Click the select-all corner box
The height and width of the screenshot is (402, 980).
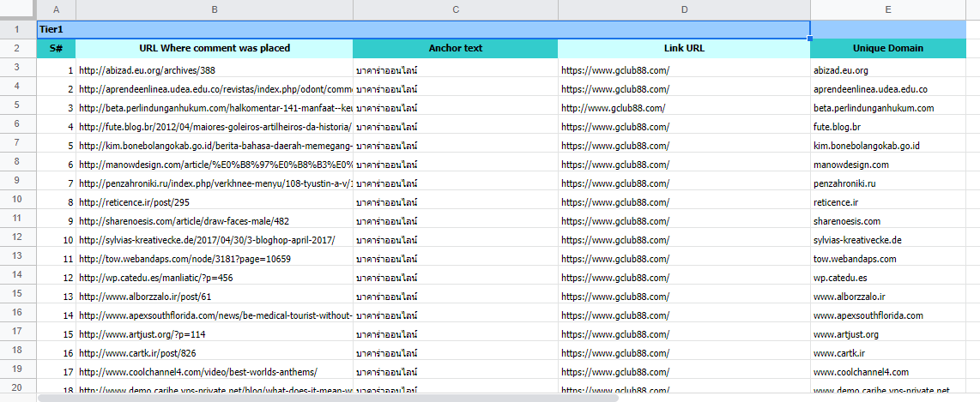pyautogui.click(x=18, y=9)
